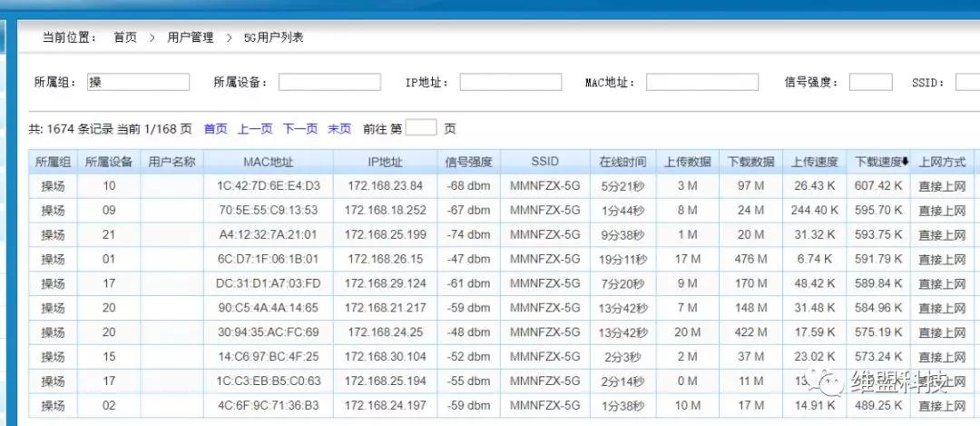Click the 下一页 pagination link
The image size is (980, 426).
point(300,129)
